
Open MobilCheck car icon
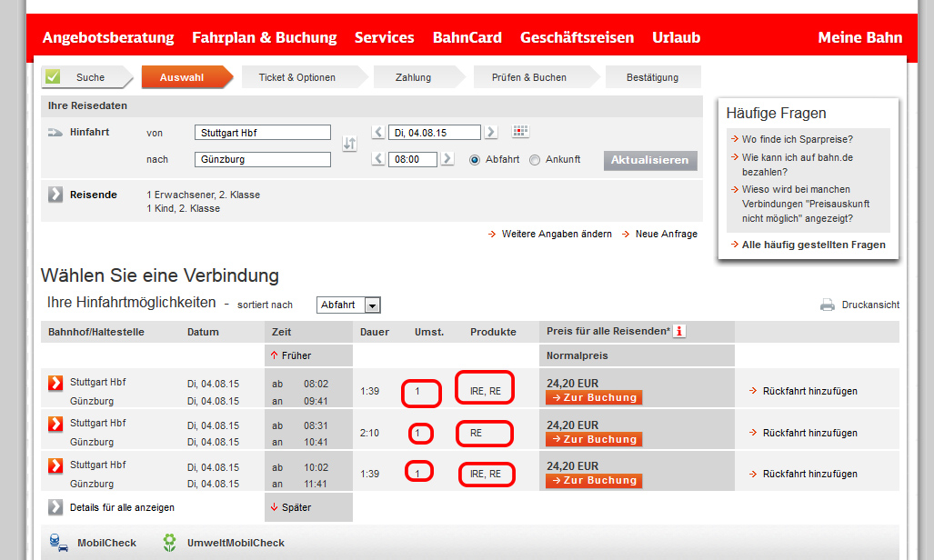(58, 543)
